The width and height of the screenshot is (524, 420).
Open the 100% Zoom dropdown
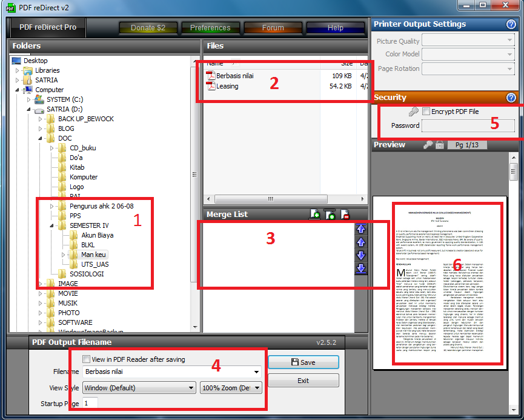[231, 388]
